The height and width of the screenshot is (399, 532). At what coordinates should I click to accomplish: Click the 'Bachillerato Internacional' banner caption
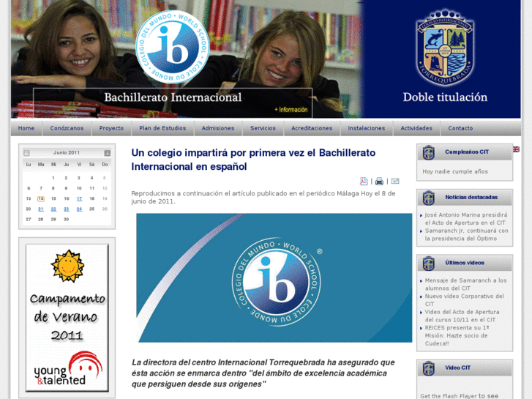[x=173, y=97]
